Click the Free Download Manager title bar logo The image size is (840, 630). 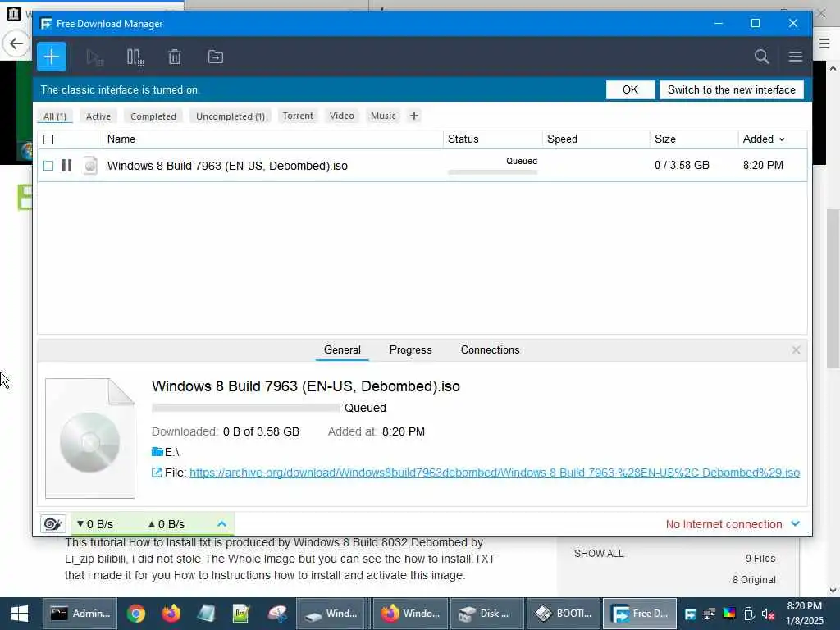47,24
